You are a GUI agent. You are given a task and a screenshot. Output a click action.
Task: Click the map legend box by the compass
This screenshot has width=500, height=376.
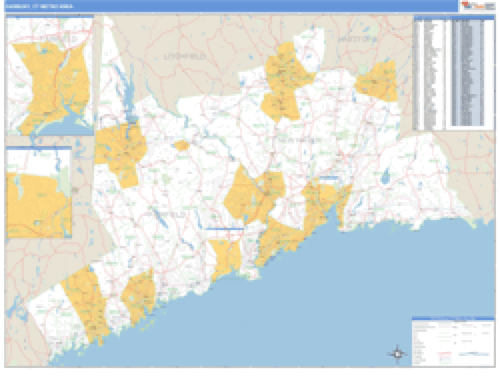[453, 341]
